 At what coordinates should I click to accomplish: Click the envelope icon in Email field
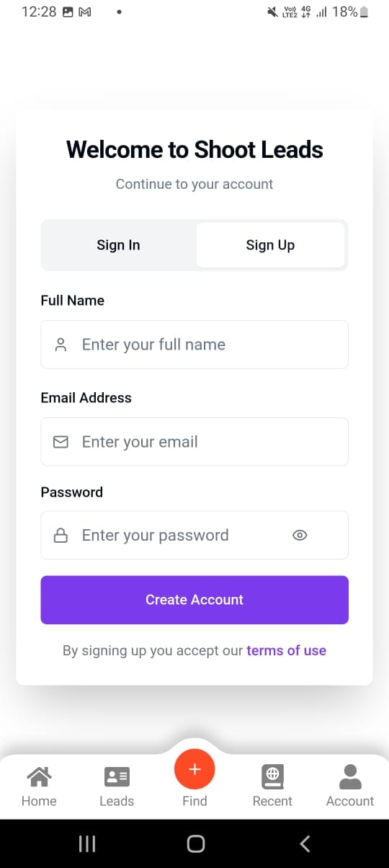[61, 442]
